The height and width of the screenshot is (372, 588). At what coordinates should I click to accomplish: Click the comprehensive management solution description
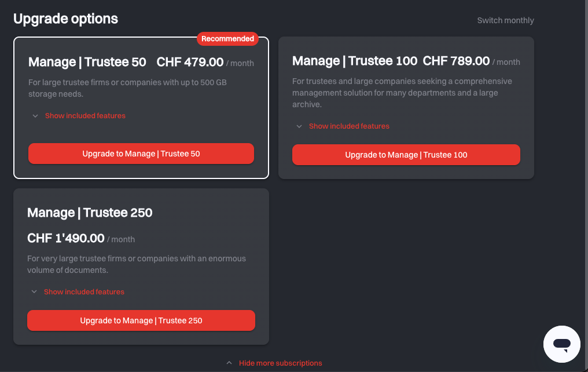coord(402,93)
